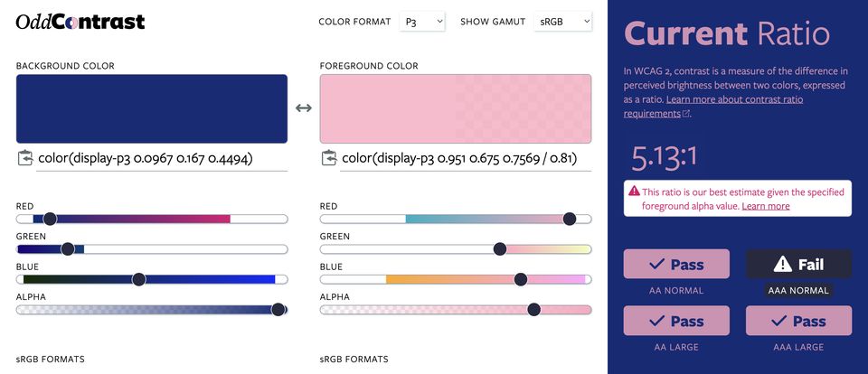
Task: Click the foreground color swatch
Action: [456, 108]
